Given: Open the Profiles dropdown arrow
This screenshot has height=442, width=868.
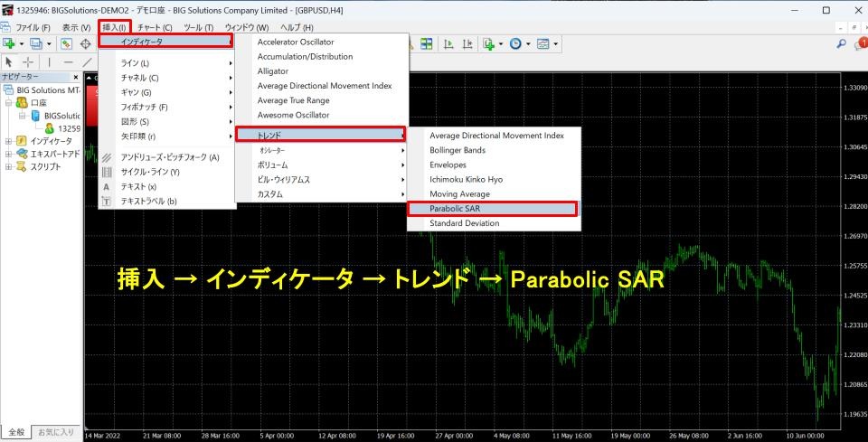Looking at the screenshot, I should click(49, 43).
